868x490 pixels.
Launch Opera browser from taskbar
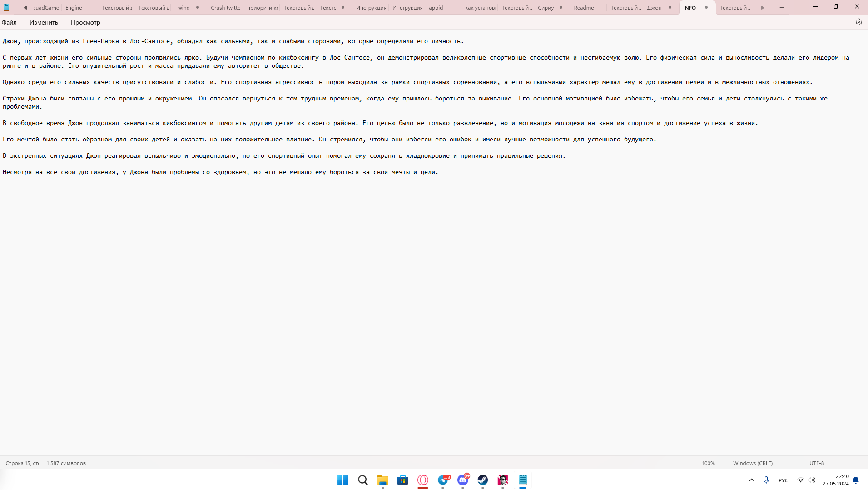423,480
